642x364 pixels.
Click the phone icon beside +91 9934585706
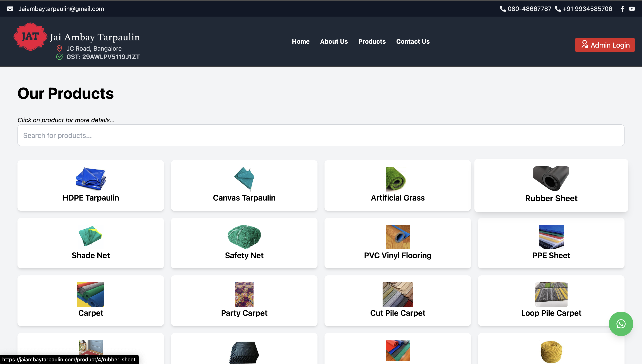[558, 9]
